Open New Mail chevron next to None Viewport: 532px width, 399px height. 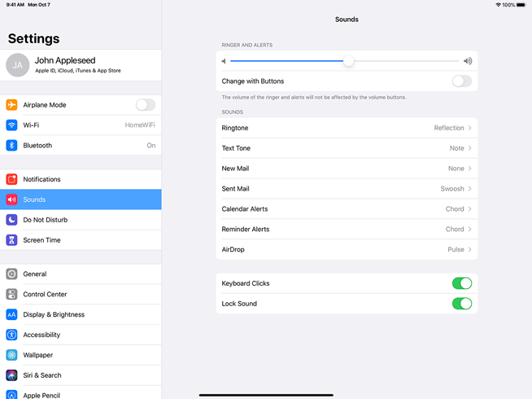point(470,169)
